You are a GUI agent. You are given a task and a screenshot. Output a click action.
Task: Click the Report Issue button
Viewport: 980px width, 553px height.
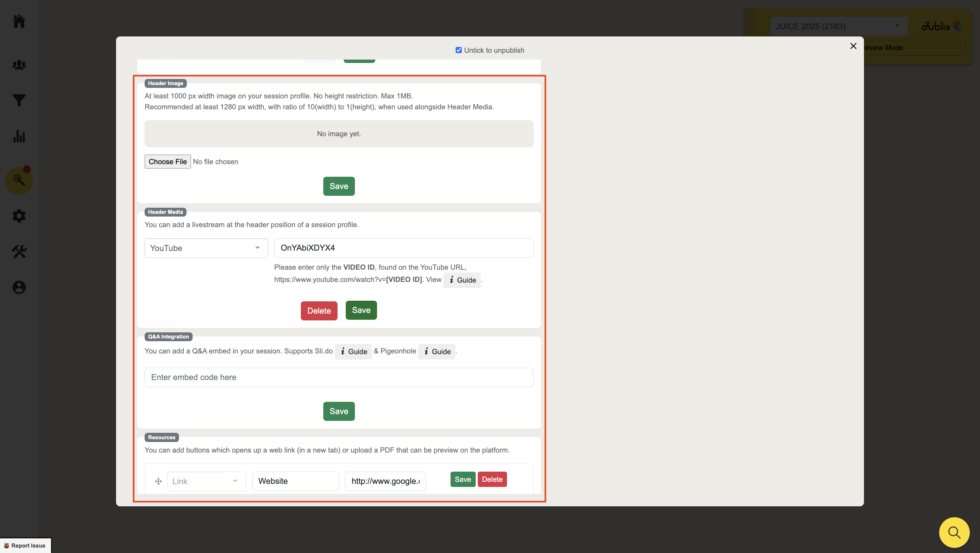coord(25,546)
